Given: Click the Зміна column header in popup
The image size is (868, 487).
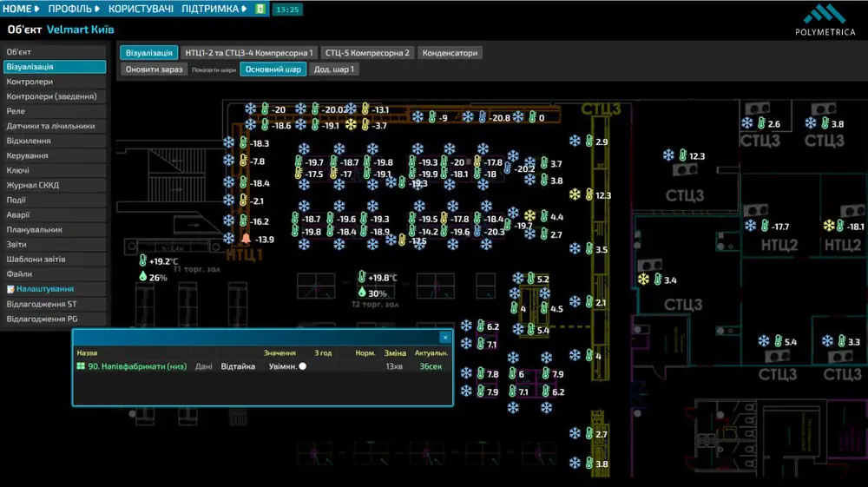Looking at the screenshot, I should click(395, 353).
